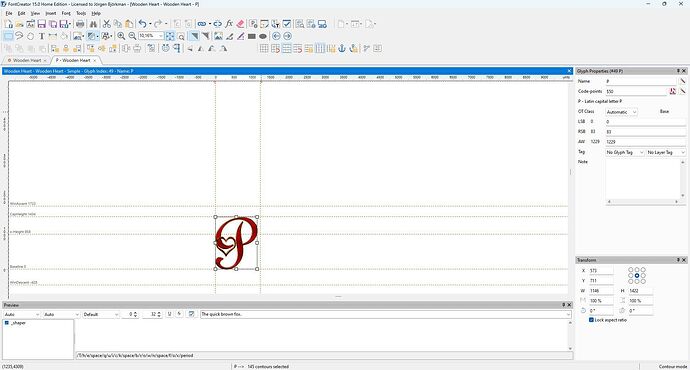This screenshot has width=690, height=370.
Task: Click the Zoom out magnifier icon
Action: tap(132, 36)
